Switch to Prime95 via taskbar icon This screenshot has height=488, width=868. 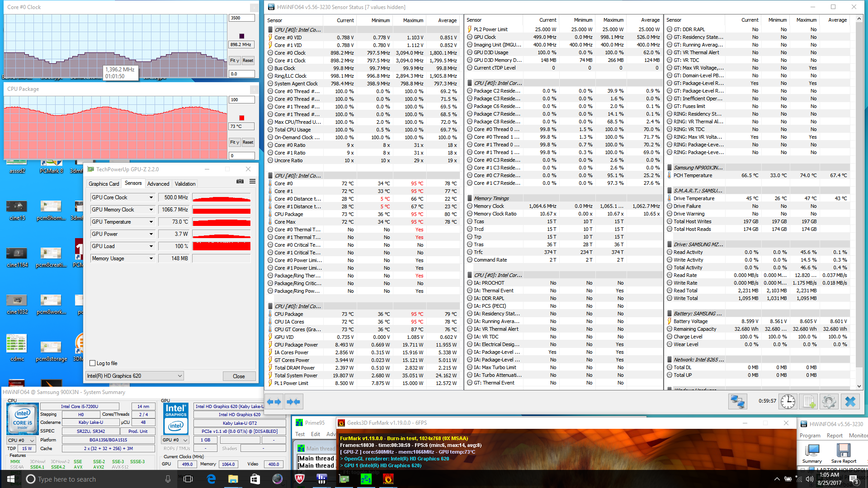pyautogui.click(x=366, y=479)
